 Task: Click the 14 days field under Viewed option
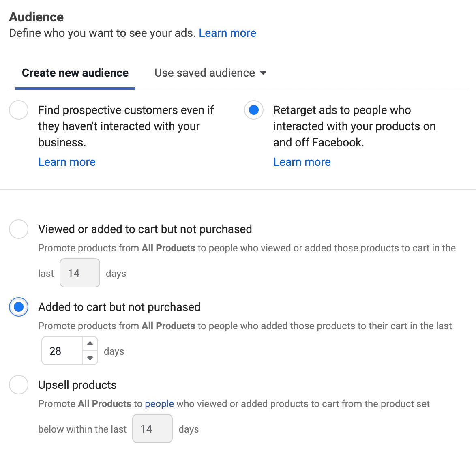[80, 273]
